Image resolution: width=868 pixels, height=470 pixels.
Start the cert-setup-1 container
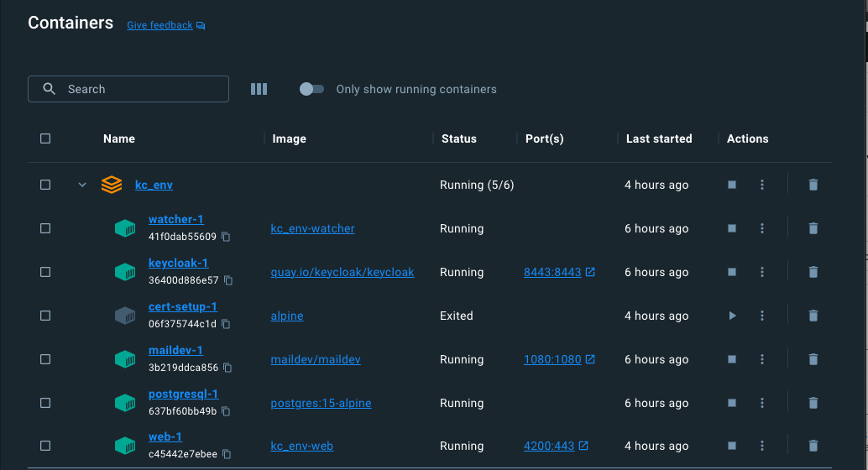[x=732, y=316]
